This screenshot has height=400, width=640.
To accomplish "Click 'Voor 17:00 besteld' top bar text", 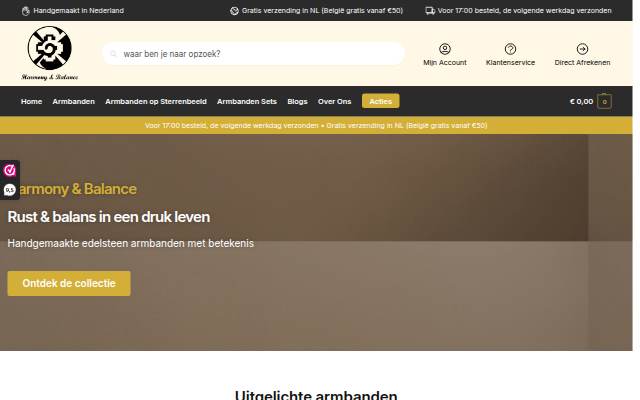I will pos(524,11).
